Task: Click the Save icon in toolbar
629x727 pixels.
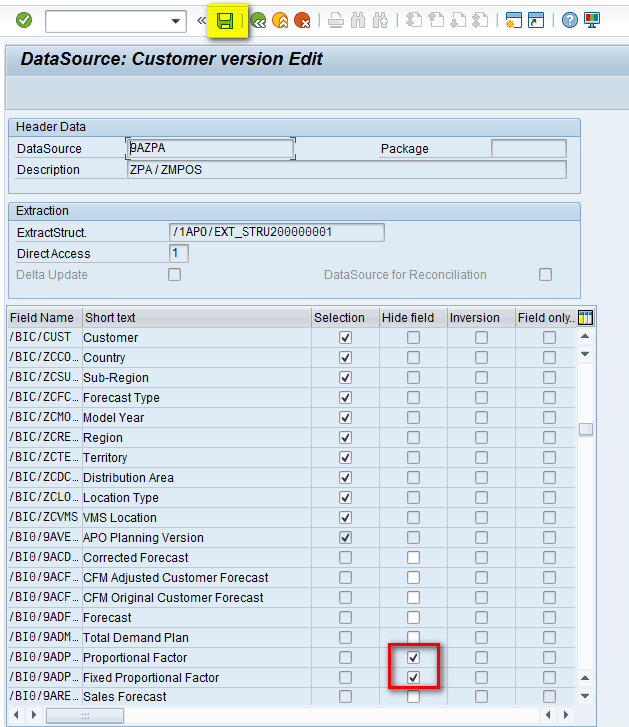Action: (226, 20)
